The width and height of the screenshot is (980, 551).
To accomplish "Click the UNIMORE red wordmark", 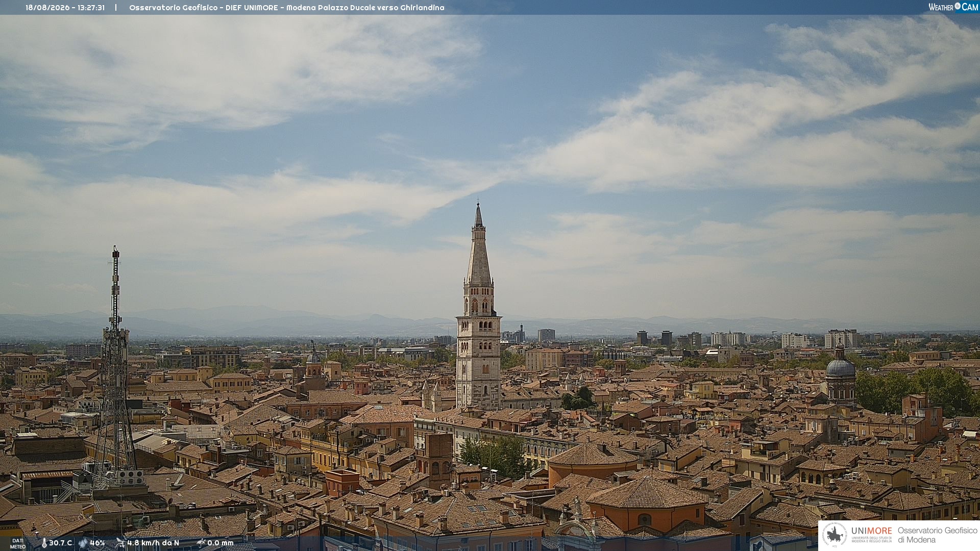I will click(x=872, y=531).
